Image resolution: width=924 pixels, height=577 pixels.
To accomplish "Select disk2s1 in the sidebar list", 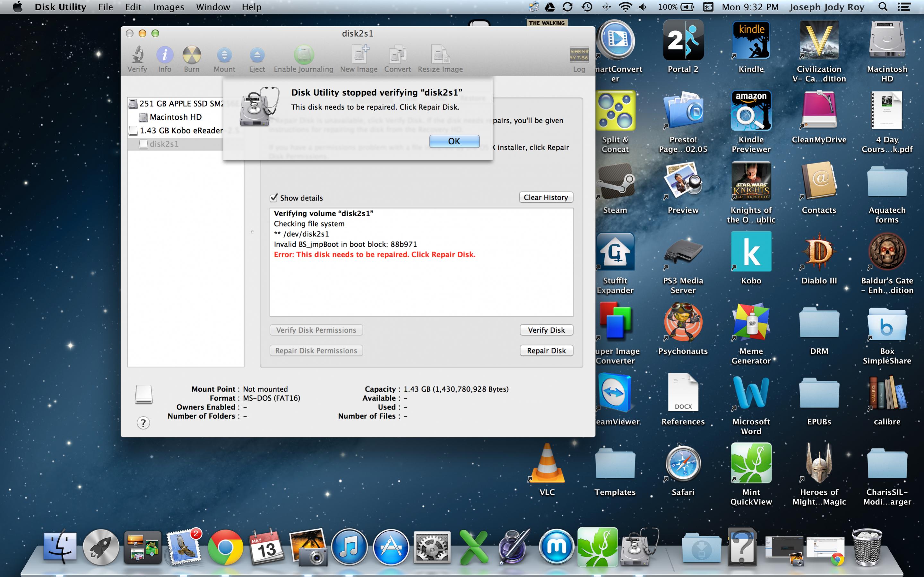I will [164, 144].
